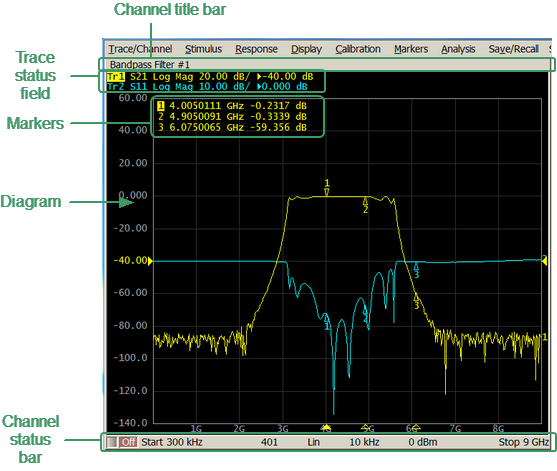The height and width of the screenshot is (471, 557).
Task: Click the gray square in channel status bar
Action: point(112,442)
